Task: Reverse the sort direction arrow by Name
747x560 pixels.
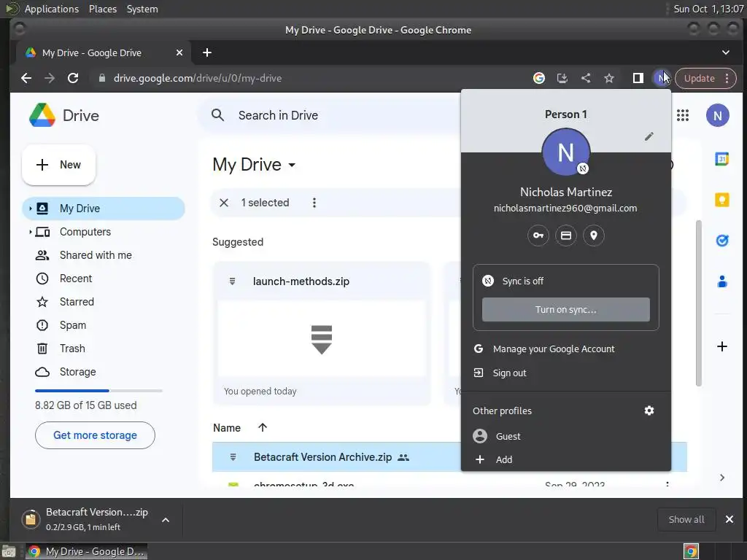Action: point(262,427)
